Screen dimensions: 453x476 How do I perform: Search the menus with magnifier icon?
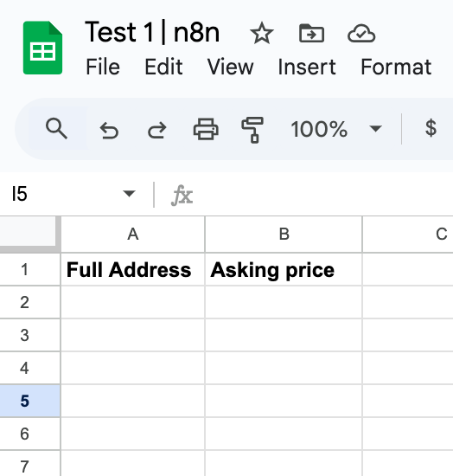[56, 129]
